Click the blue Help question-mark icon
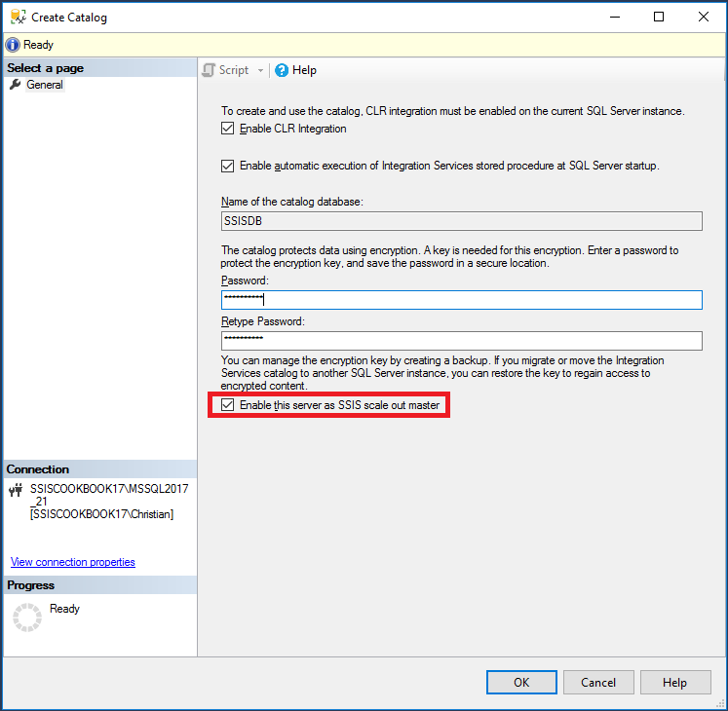Screen dimensions: 728x711 pyautogui.click(x=282, y=70)
